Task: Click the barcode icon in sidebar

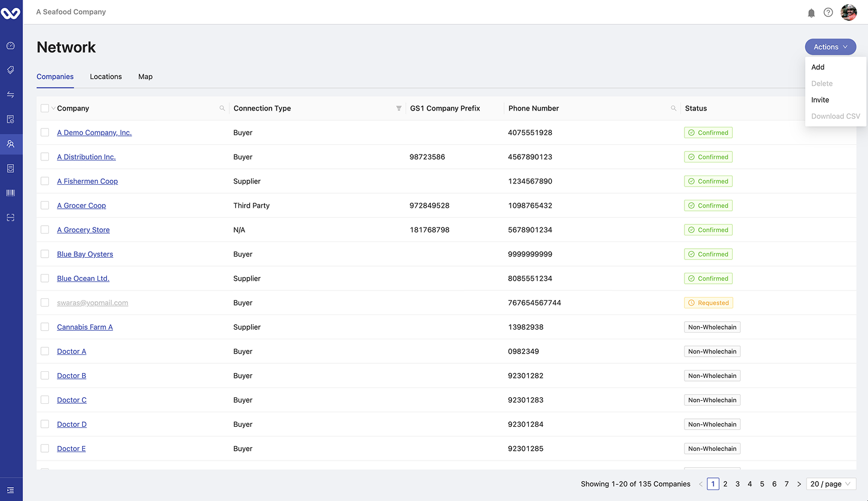Action: point(11,193)
